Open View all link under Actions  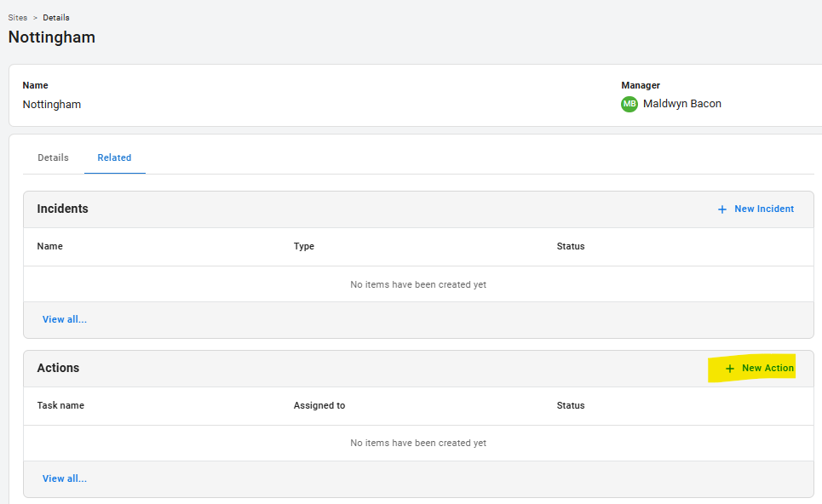(65, 478)
